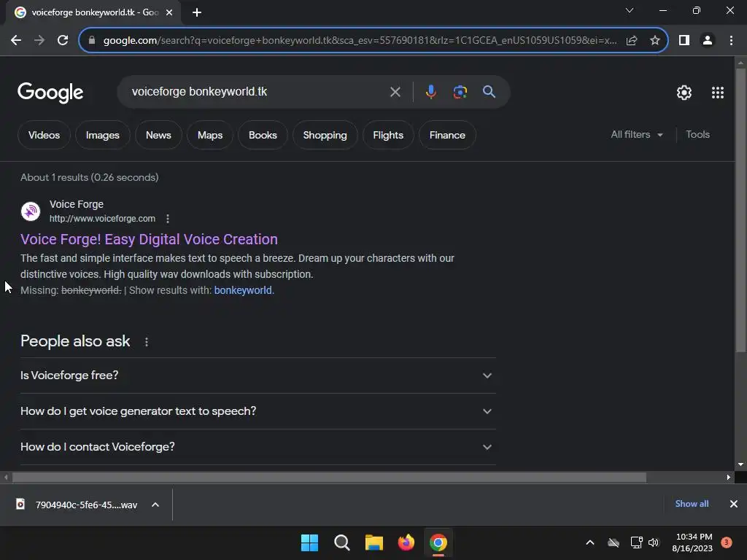Expand How do I contact Voiceforge question
The image size is (747, 560).
point(258,447)
